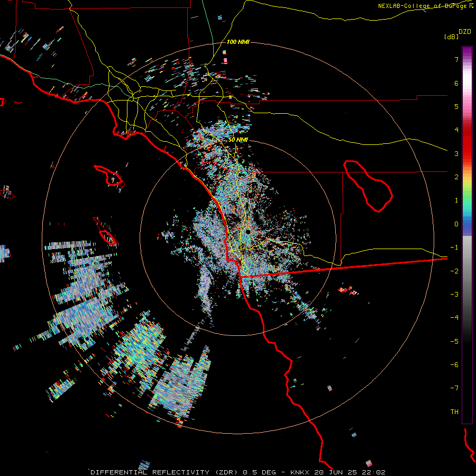Click the 3 dB colorbar label
Image resolution: width=476 pixels, height=476 pixels.
tap(456, 153)
